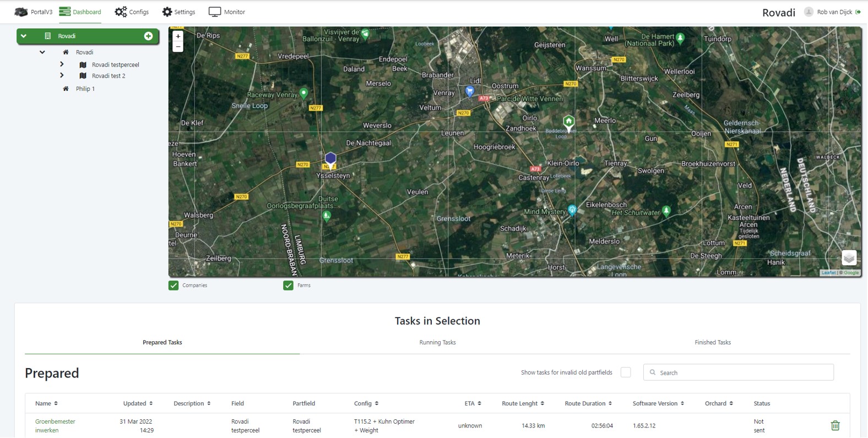Select Rovadi test 2 in the tree
Image resolution: width=868 pixels, height=438 pixels.
tap(109, 76)
